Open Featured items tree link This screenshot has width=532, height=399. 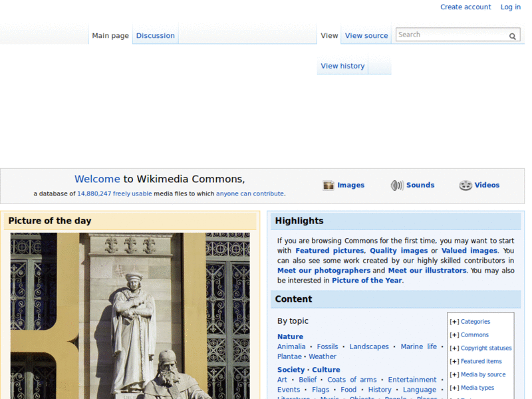[x=481, y=361]
